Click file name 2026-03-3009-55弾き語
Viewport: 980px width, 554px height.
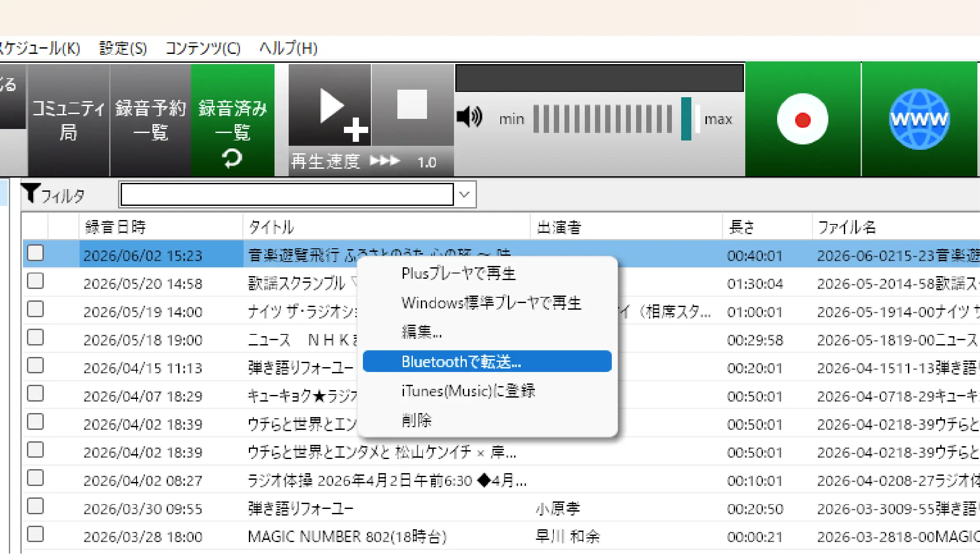click(897, 509)
